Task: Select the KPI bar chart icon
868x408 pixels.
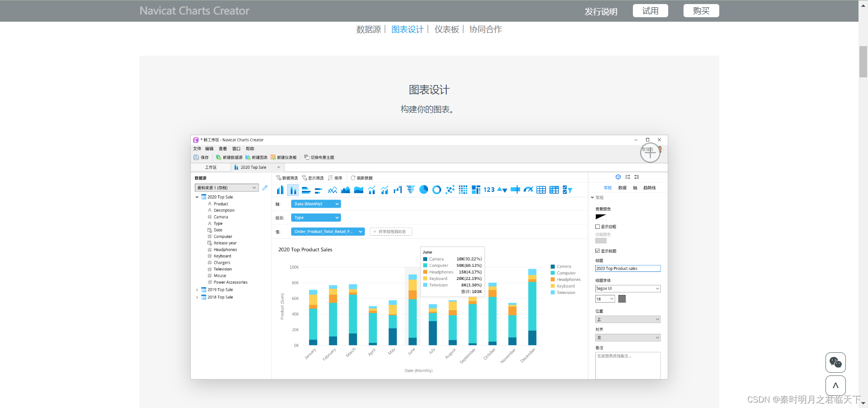Action: 515,190
